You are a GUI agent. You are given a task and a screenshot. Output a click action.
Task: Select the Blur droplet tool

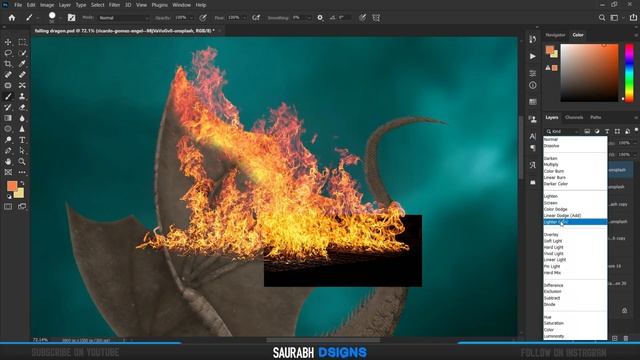point(22,118)
